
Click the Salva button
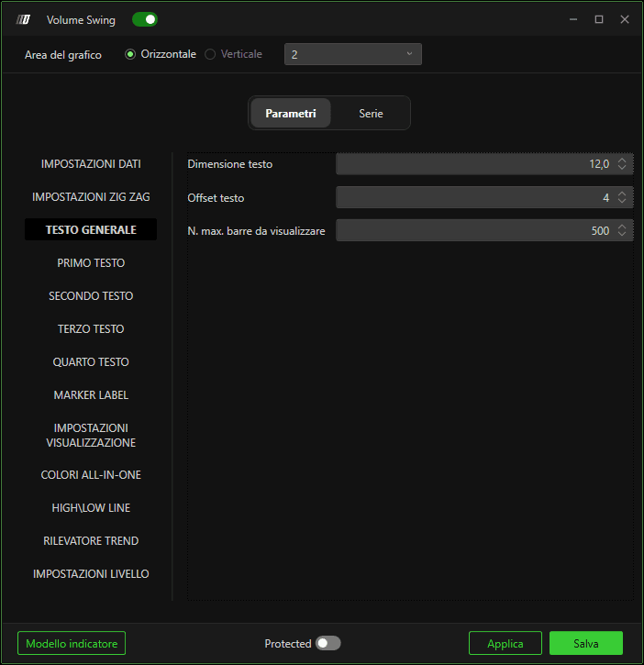coord(586,643)
